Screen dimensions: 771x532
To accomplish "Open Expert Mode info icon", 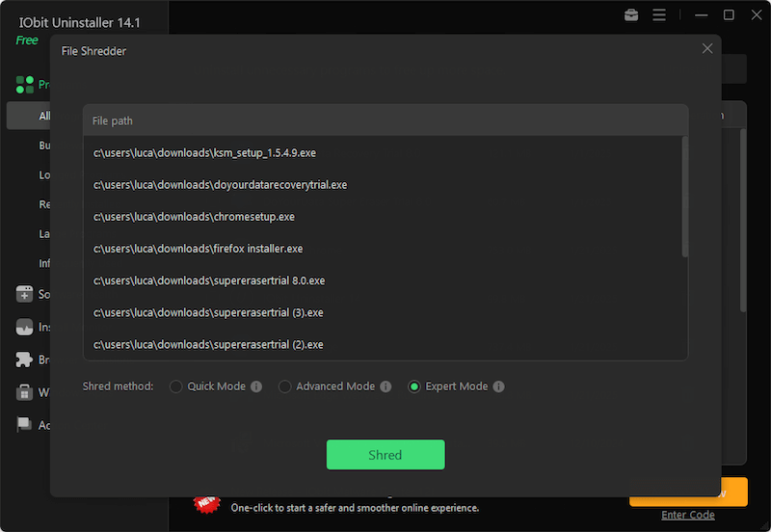I will point(498,386).
